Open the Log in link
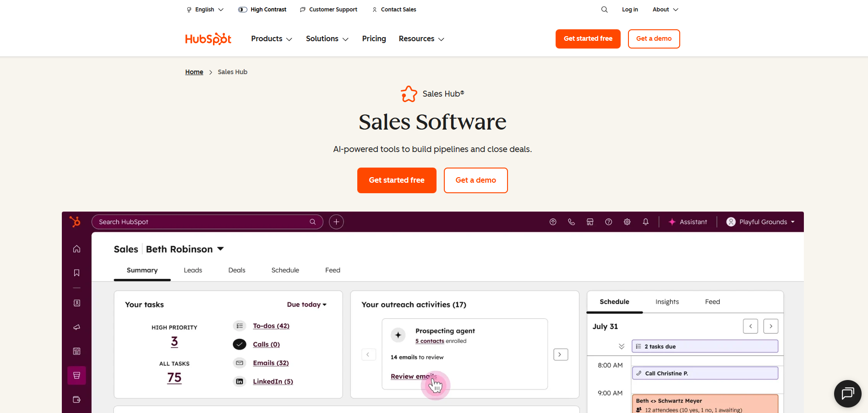 point(630,10)
